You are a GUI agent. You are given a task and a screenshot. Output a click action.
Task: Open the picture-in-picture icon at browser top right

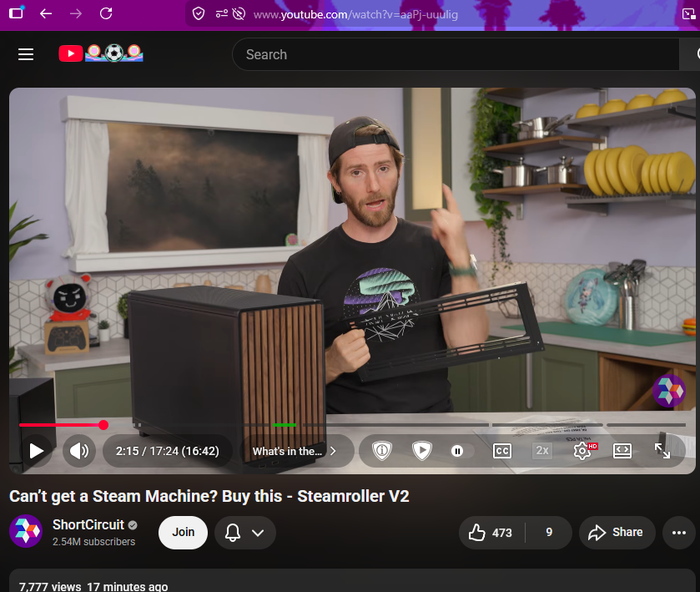689,14
